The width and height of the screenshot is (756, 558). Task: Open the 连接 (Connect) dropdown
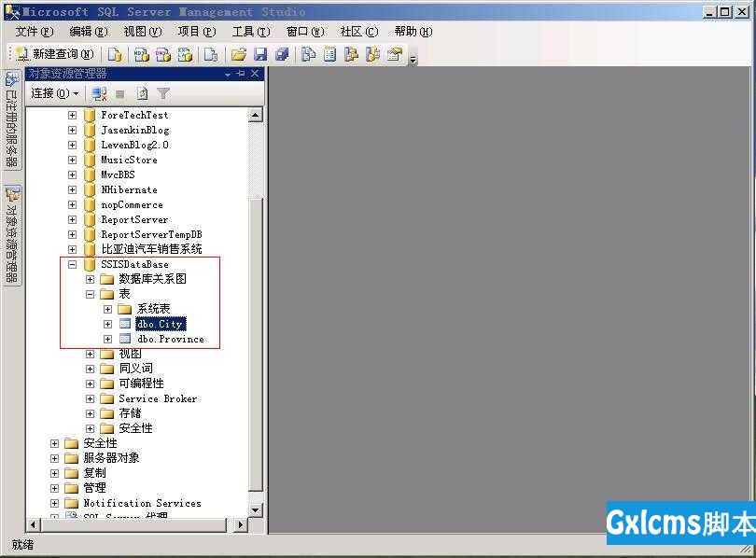tap(54, 93)
